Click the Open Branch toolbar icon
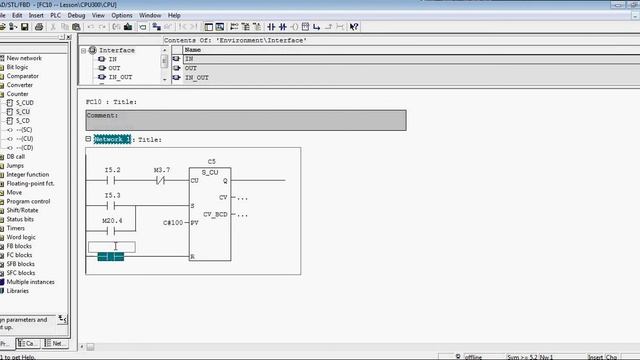Viewport: 640px width, 360px height. 317,27
